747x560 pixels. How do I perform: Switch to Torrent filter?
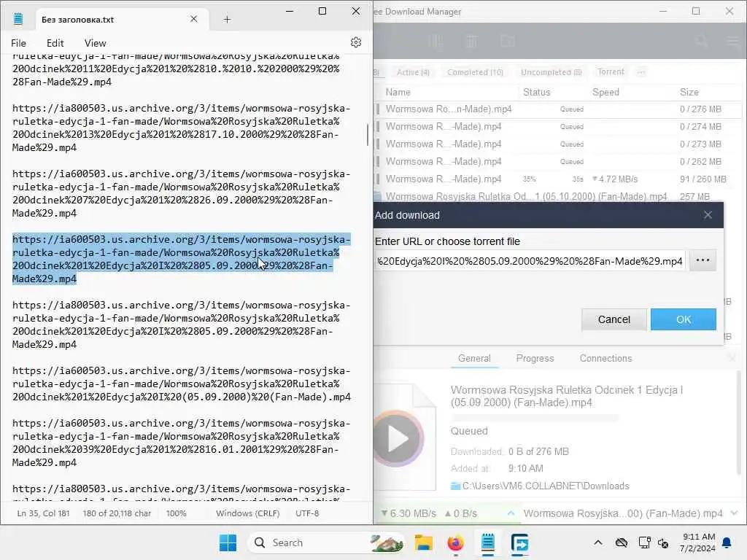611,72
